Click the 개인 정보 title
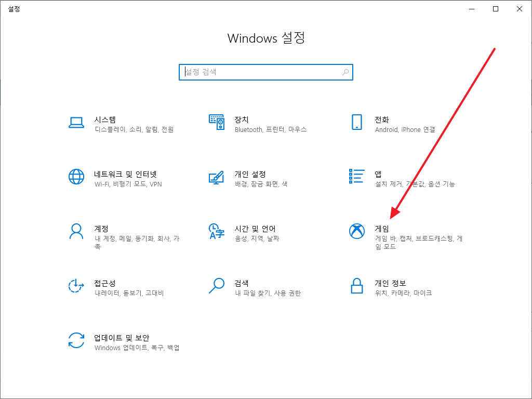 [x=390, y=283]
